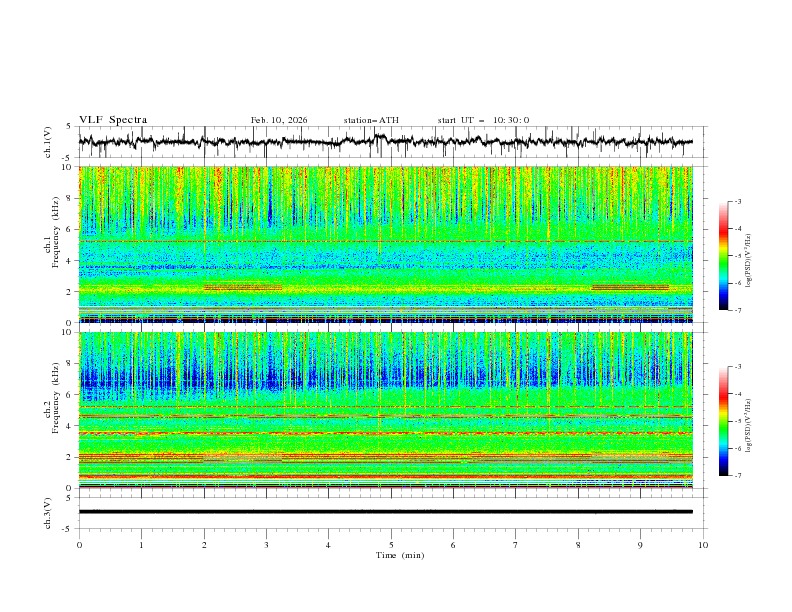The image size is (792, 612).
Task: Click the "Time (min)" axis title
Action: click(400, 555)
